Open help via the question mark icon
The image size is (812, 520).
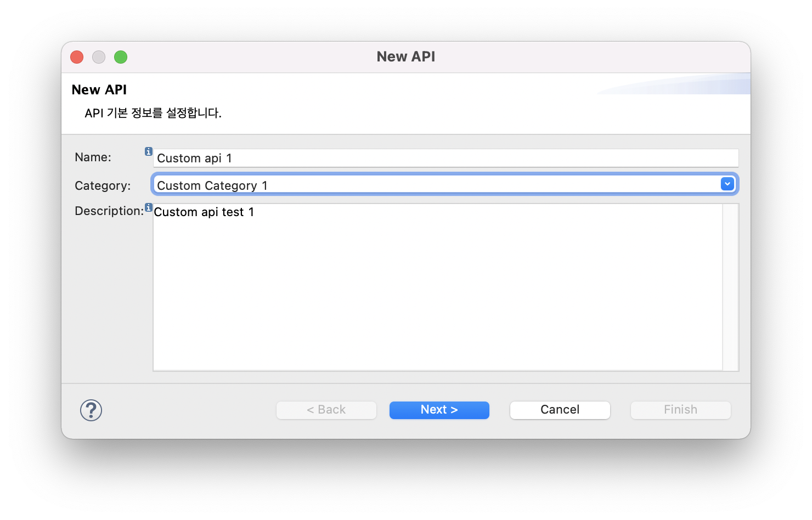(x=91, y=410)
